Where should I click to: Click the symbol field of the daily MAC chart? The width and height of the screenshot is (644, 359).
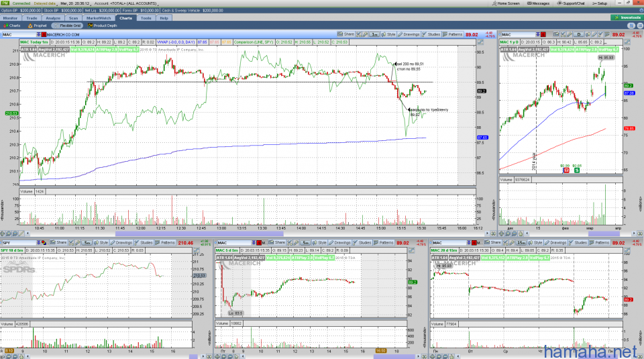tap(517, 34)
